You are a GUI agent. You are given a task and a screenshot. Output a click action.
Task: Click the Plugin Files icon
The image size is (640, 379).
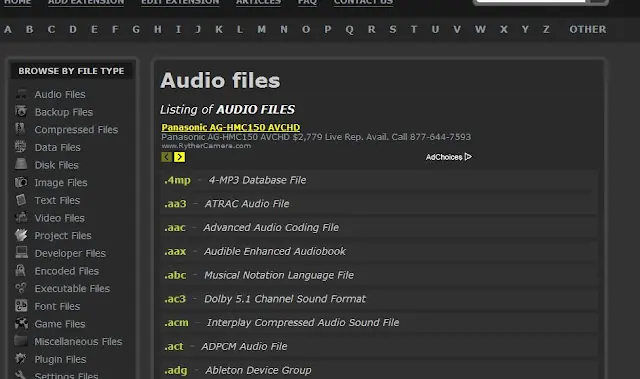pyautogui.click(x=21, y=358)
